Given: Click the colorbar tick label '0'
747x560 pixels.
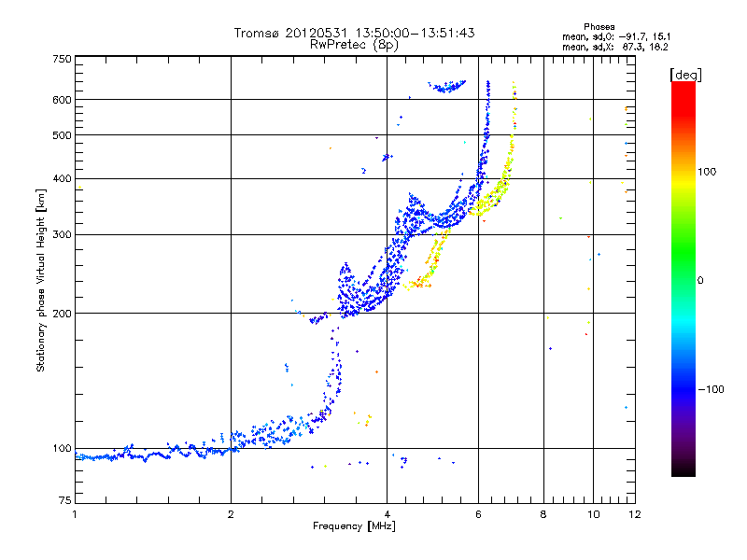Looking at the screenshot, I should tap(700, 281).
